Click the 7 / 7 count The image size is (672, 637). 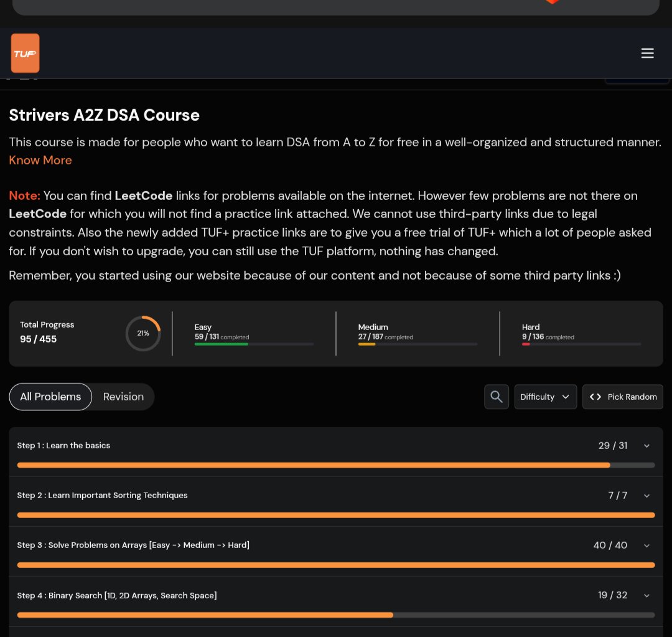pos(618,496)
